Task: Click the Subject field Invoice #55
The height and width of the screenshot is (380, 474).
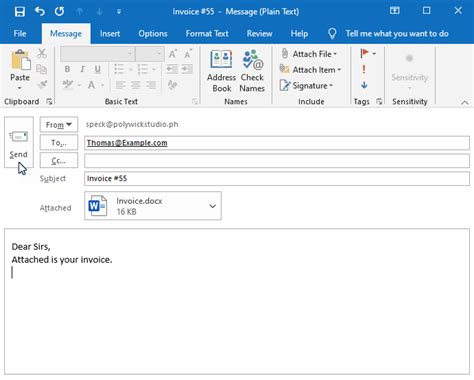Action: (277, 178)
